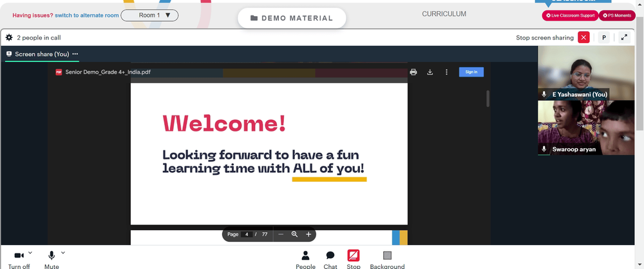
Task: Click the page number field showing 4
Action: pos(247,234)
